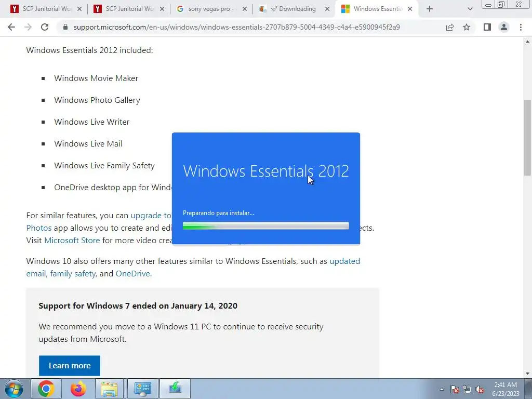
Task: Open the installer taskbar item
Action: pos(175,389)
